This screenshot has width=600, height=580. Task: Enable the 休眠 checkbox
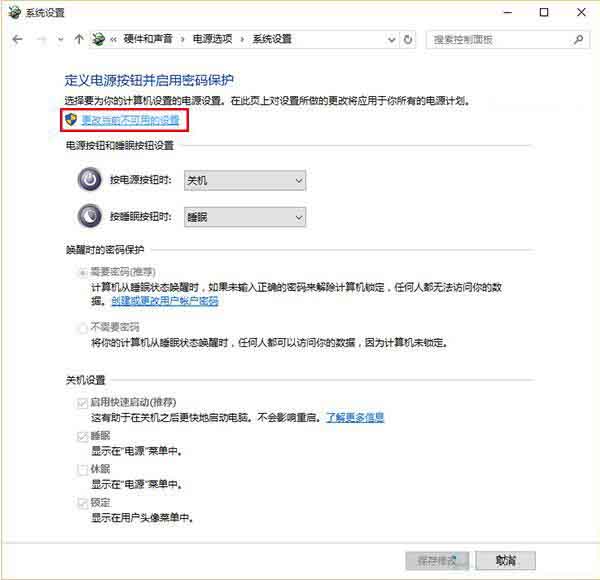click(x=82, y=468)
